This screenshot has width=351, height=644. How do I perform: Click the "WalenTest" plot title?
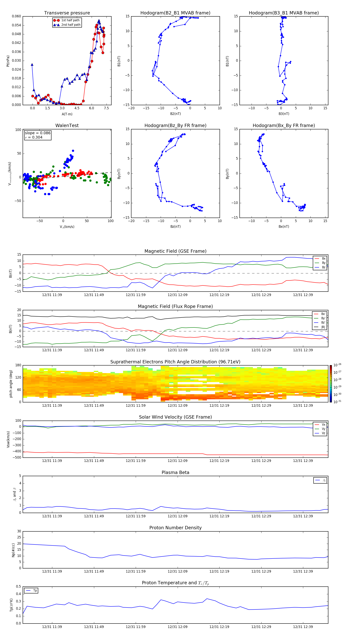coord(67,125)
